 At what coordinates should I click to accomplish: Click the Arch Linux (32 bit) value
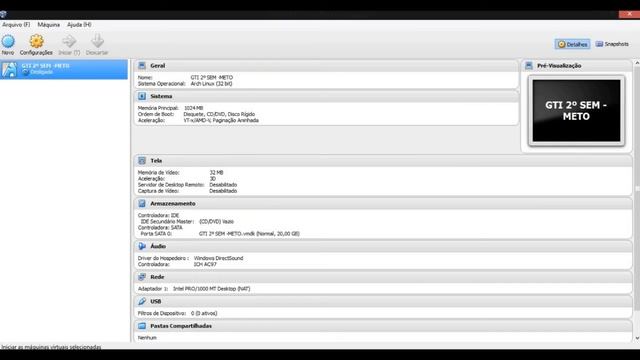(211, 84)
